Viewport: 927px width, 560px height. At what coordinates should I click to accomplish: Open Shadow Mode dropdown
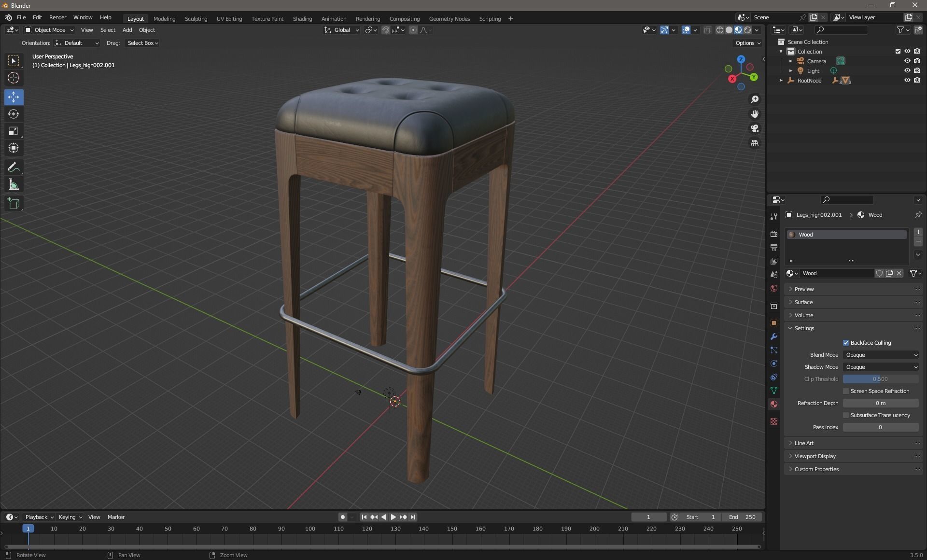point(881,367)
